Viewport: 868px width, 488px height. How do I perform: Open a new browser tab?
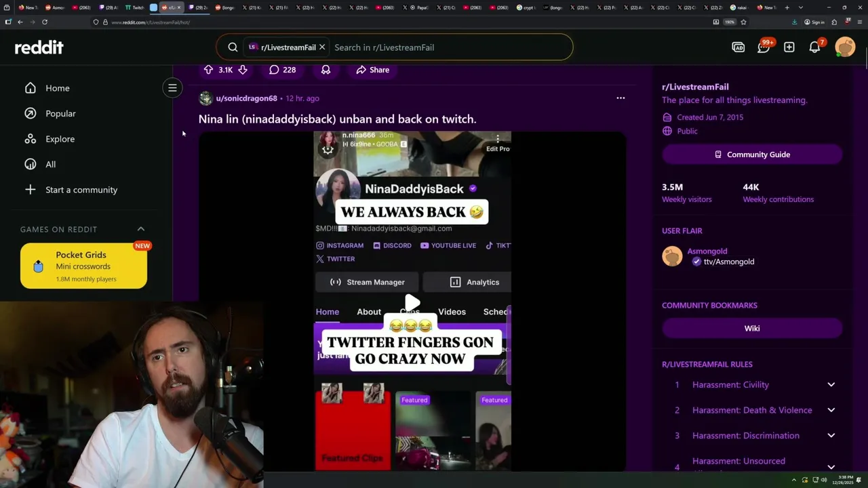[787, 7]
